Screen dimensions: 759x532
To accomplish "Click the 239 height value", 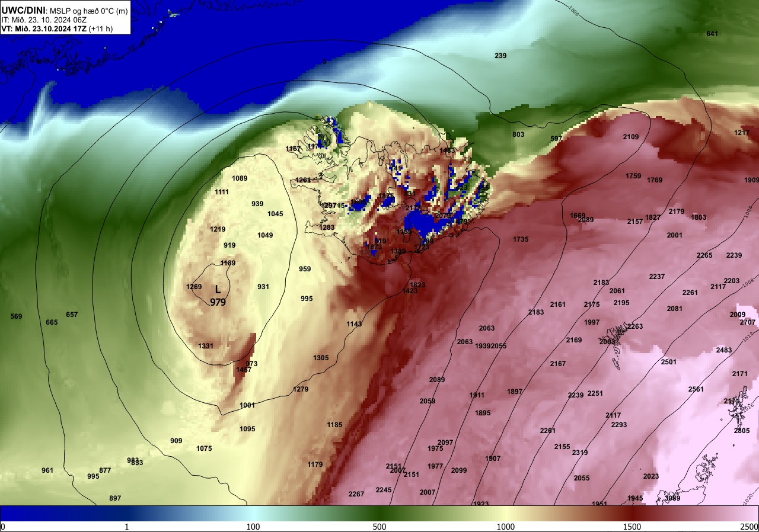I will [x=500, y=56].
